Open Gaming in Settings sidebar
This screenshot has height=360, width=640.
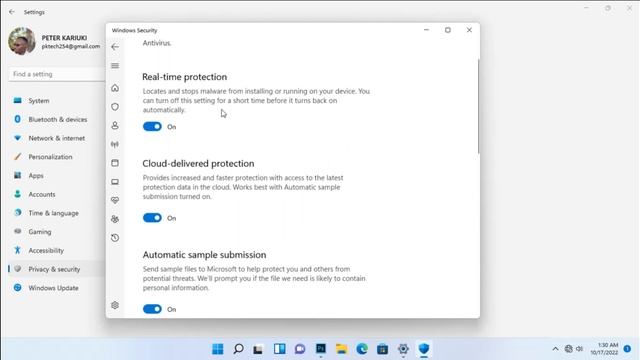click(56, 231)
